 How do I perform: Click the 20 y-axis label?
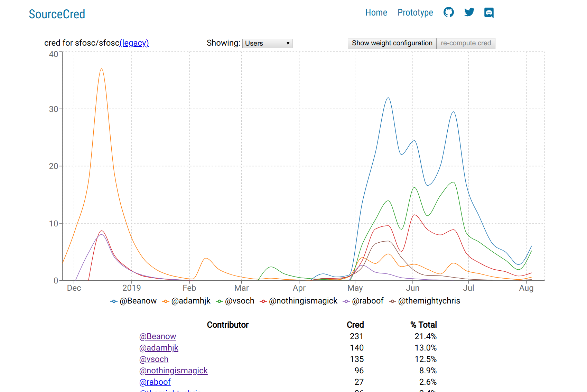point(54,166)
